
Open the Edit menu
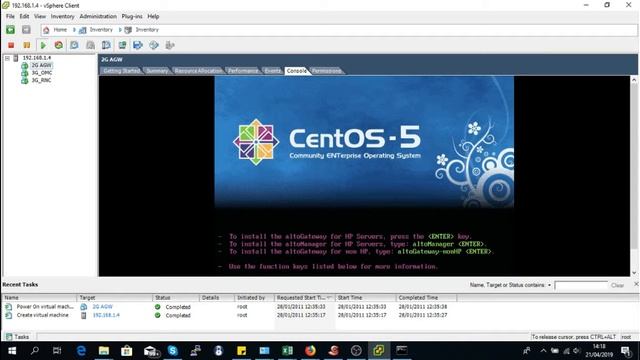pos(24,16)
